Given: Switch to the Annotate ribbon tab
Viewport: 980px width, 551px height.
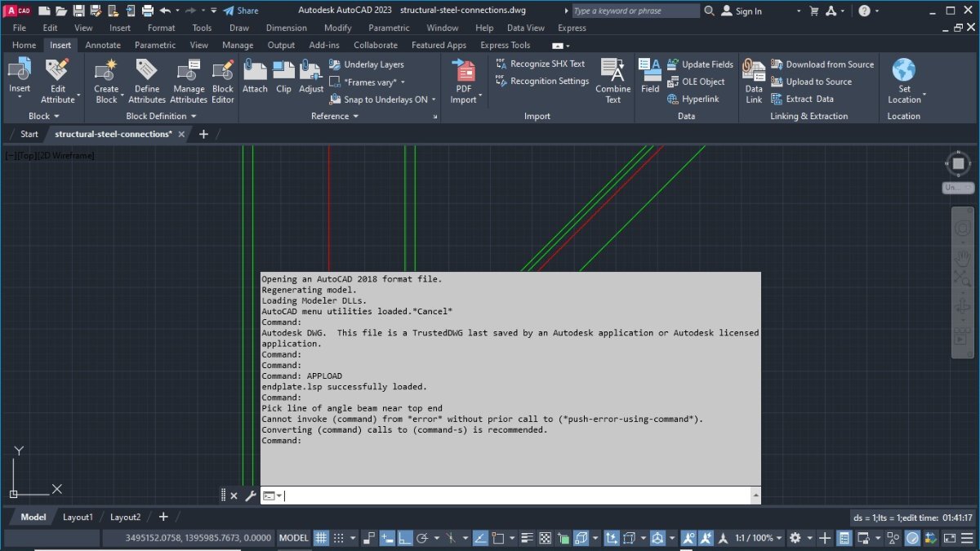Looking at the screenshot, I should [103, 45].
